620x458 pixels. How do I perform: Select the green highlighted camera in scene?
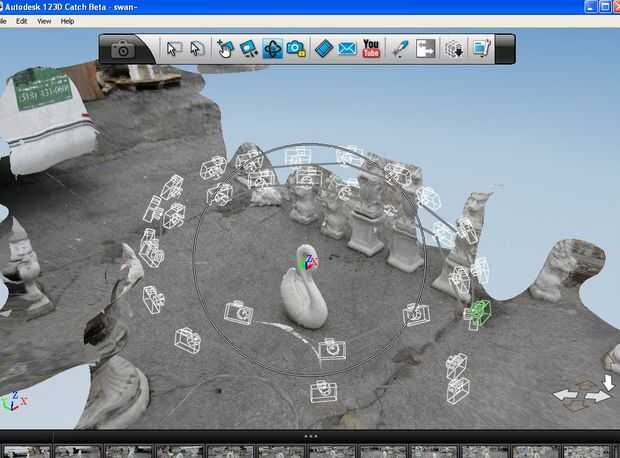[478, 314]
